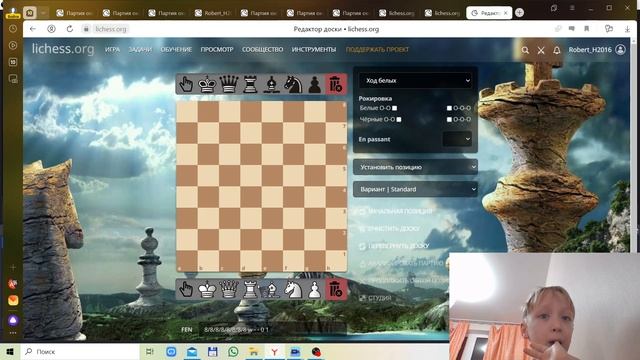This screenshot has width=640, height=360.
Task: Select the pointer hand in the white pieces palette
Action: pos(186,290)
